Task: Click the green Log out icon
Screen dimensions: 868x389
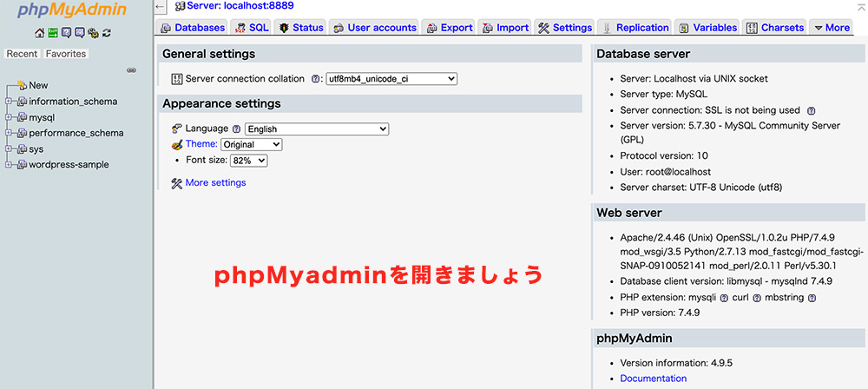Action: tap(53, 33)
